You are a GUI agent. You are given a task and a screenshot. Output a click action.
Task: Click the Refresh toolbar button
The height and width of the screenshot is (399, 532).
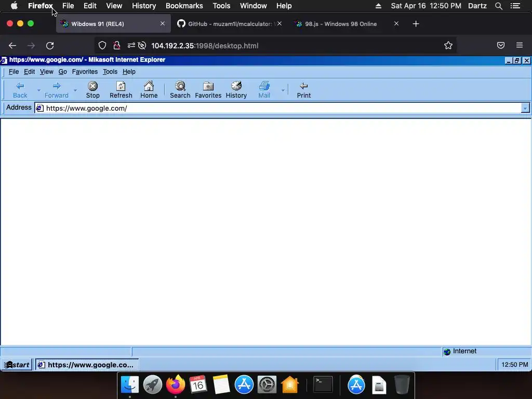121,90
